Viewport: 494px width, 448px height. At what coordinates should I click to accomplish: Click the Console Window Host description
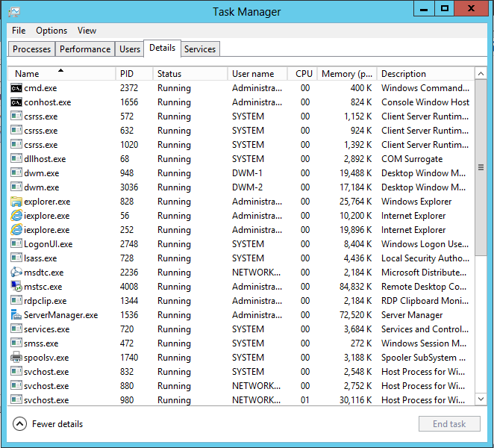click(425, 102)
